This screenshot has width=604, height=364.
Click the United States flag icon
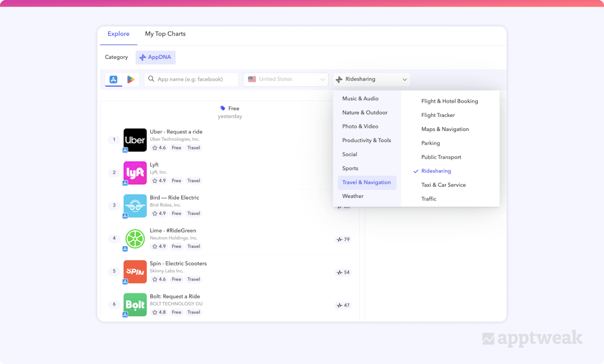click(x=252, y=79)
